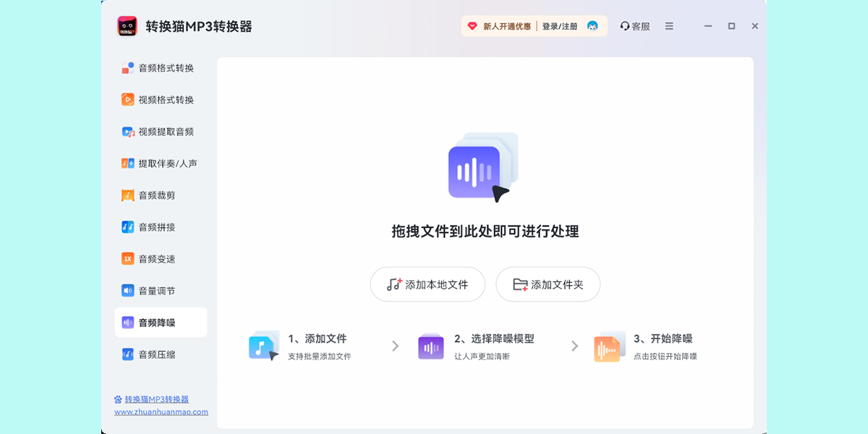Click the step 2 选择降噪模型 icon
This screenshot has width=868, height=434.
[430, 346]
